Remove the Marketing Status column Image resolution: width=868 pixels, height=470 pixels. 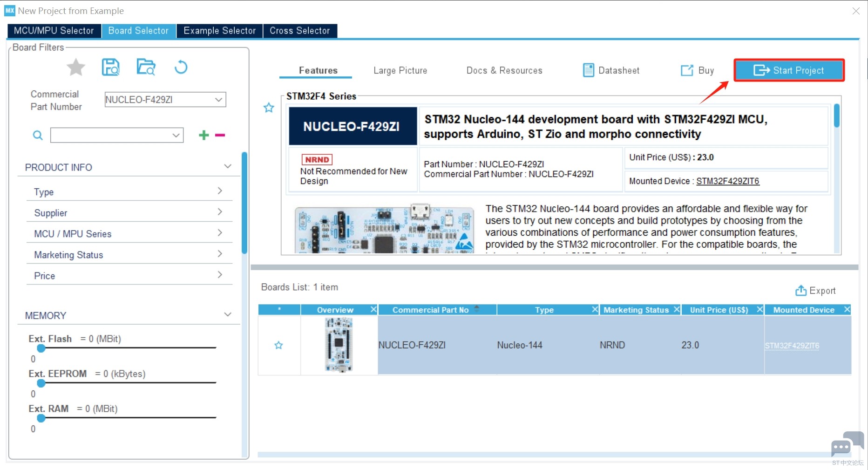pos(677,309)
